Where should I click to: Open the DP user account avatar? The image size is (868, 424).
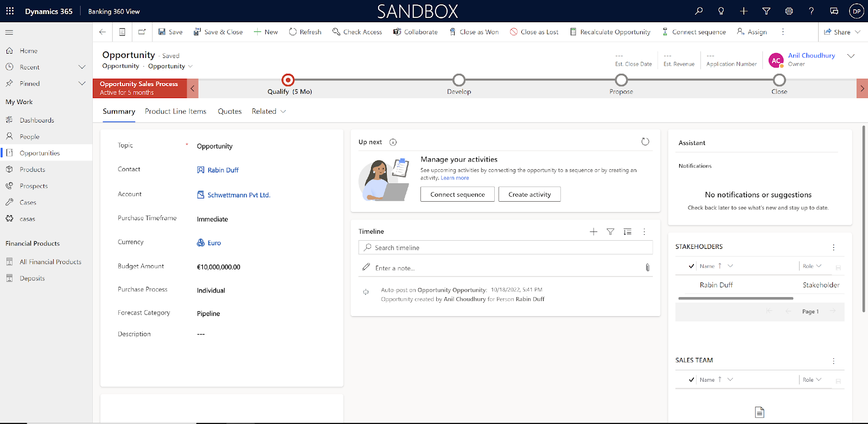click(857, 11)
